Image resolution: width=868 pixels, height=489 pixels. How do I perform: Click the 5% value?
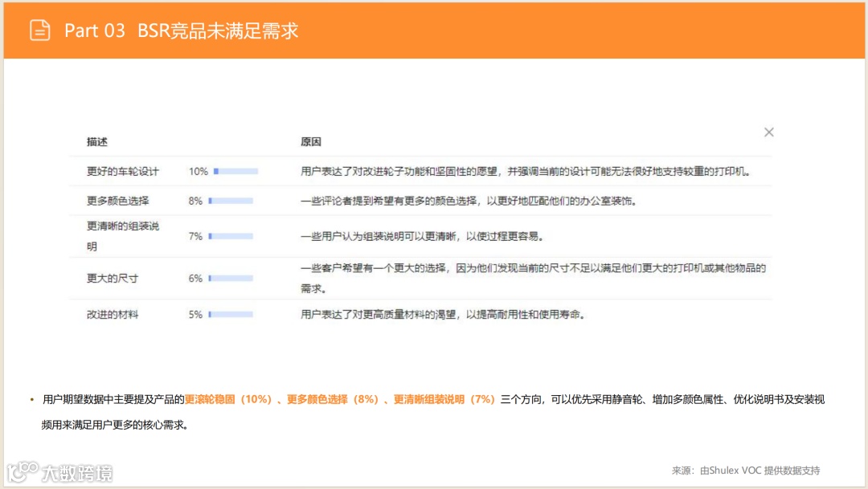[x=195, y=314]
